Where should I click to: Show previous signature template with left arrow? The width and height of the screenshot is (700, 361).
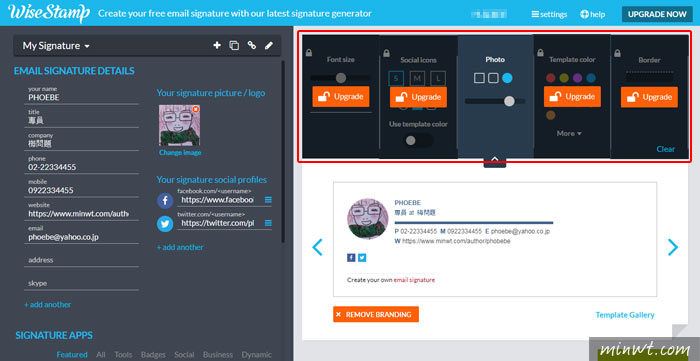(317, 247)
